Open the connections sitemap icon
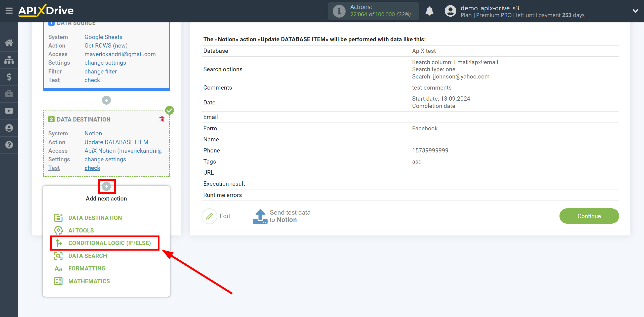This screenshot has height=317, width=644. coord(9,60)
